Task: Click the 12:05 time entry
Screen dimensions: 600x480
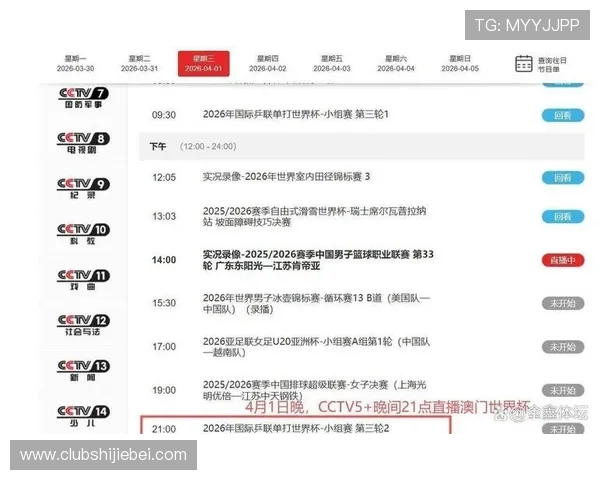Action: [x=164, y=177]
